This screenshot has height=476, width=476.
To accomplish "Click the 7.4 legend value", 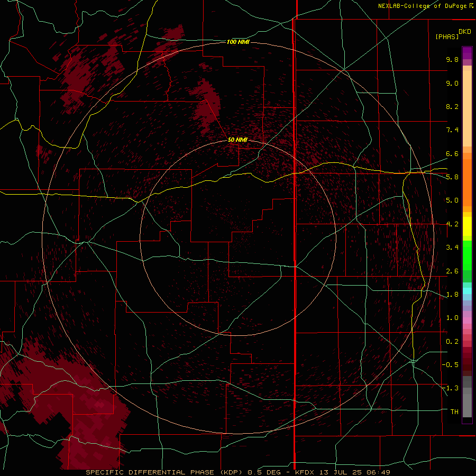I will (452, 130).
